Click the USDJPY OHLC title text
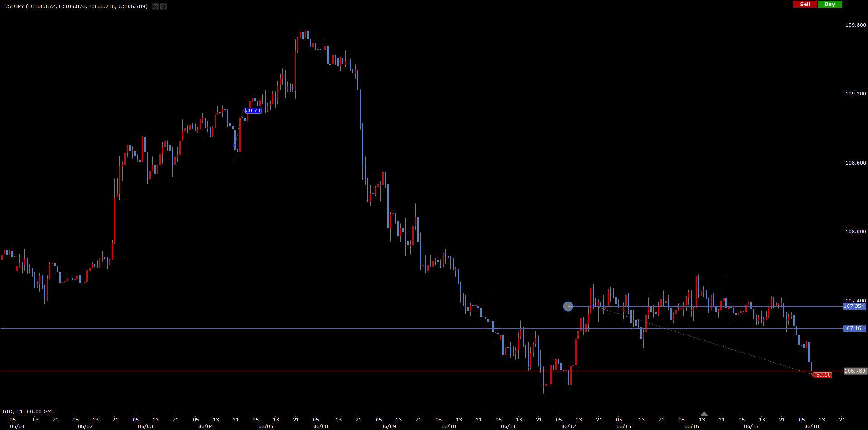This screenshot has width=868, height=430. click(x=76, y=6)
